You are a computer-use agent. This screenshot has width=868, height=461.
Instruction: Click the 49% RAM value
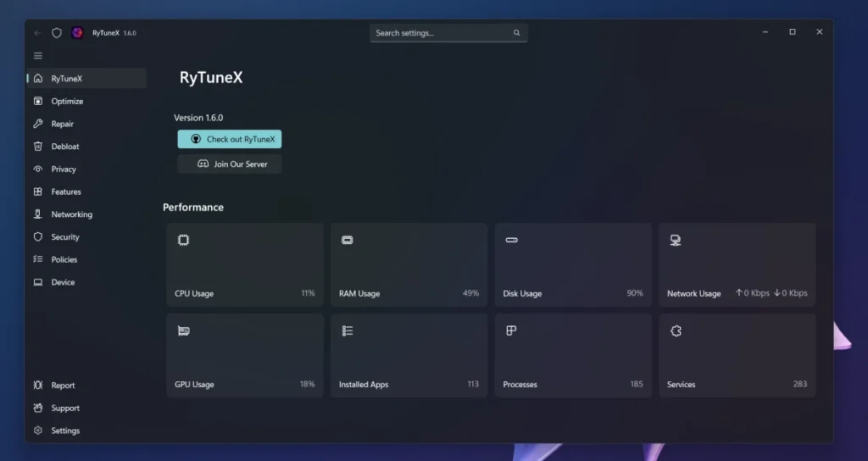tap(470, 293)
